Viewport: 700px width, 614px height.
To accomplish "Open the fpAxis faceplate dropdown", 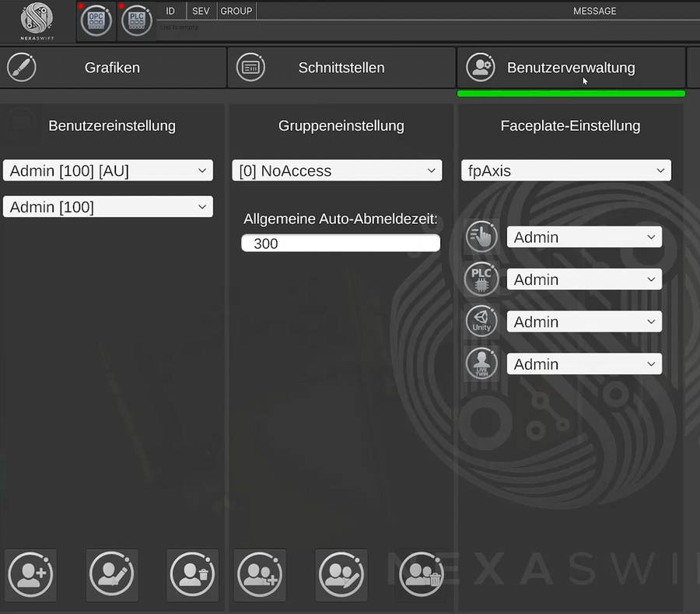I will (x=566, y=170).
